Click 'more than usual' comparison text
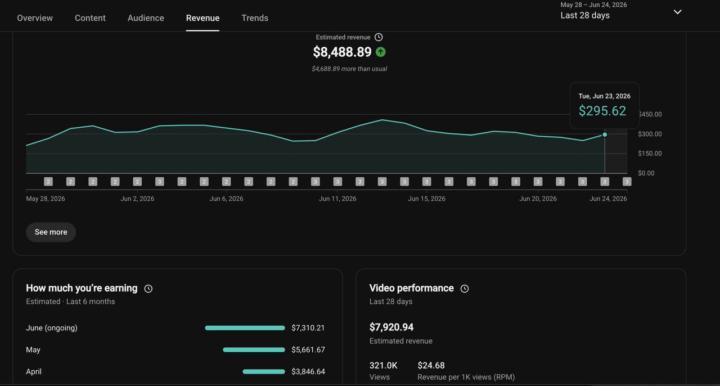The image size is (720, 386). 349,69
